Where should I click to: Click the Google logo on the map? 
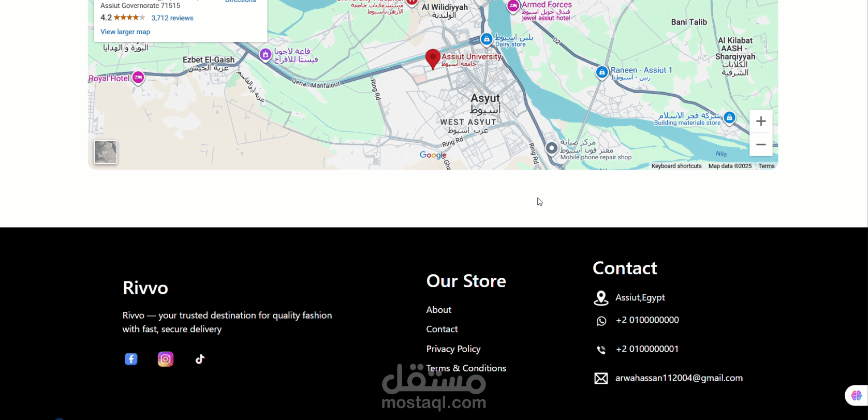coord(433,155)
